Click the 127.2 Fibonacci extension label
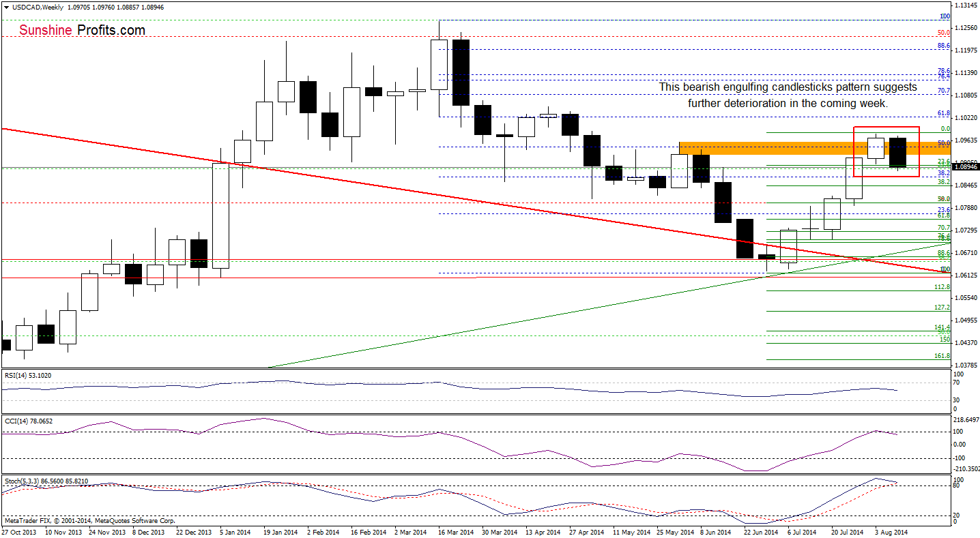This screenshot has width=980, height=538. tap(942, 308)
